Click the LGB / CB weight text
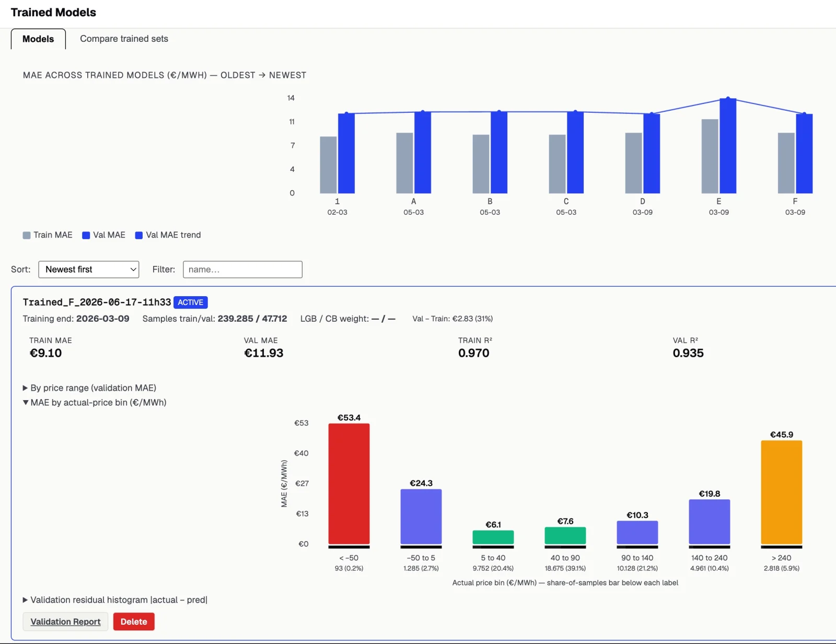 click(348, 319)
